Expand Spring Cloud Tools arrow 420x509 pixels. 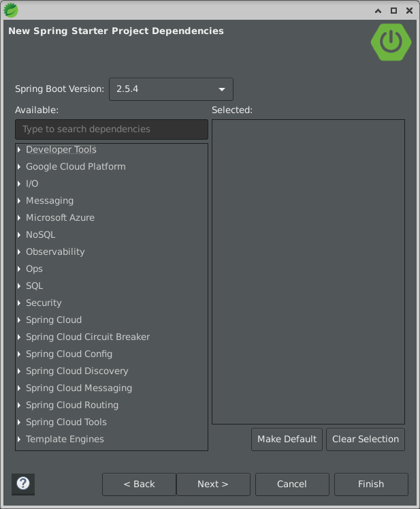click(x=19, y=422)
